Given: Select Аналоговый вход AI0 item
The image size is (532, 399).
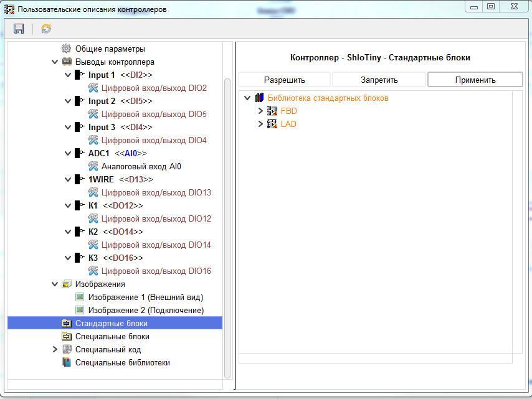Looking at the screenshot, I should [141, 166].
